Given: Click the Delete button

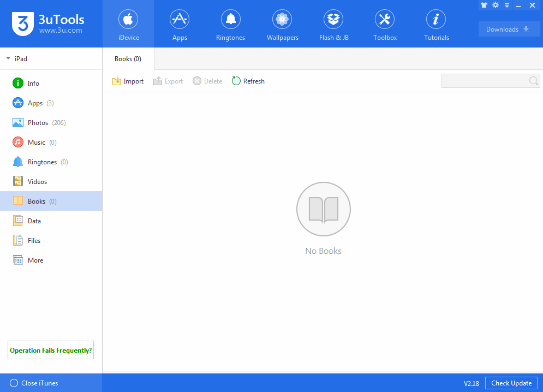Looking at the screenshot, I should (207, 81).
